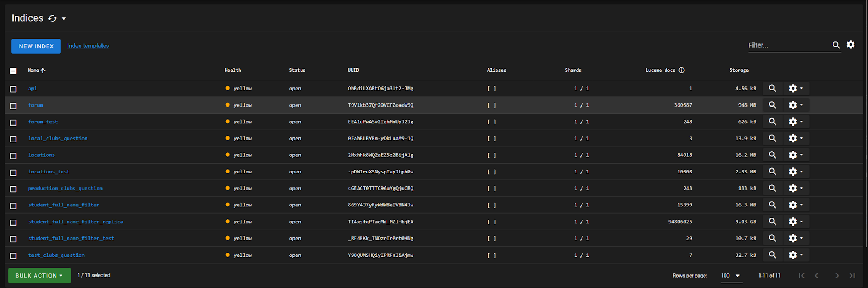This screenshot has height=288, width=868.
Task: Click the info icon beside Lucene docs
Action: pyautogui.click(x=681, y=70)
